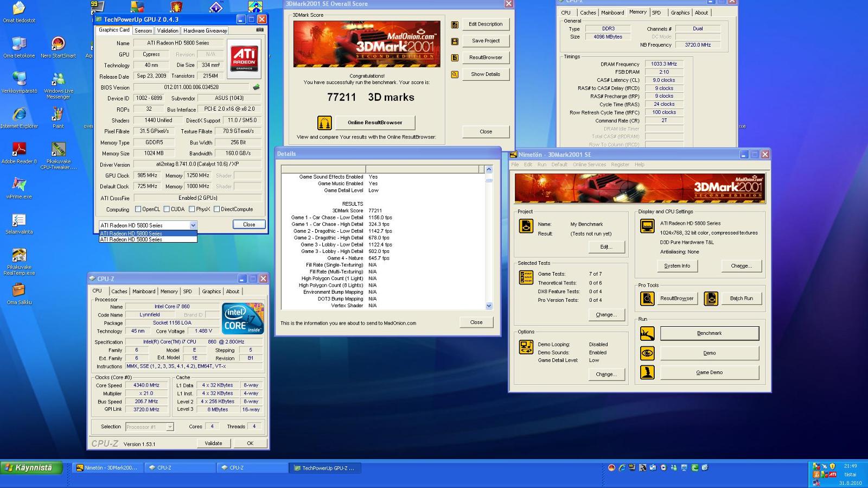Open CPU-Tweaker shortcut icon
Viewport: 868px width, 488px height.
click(58, 149)
